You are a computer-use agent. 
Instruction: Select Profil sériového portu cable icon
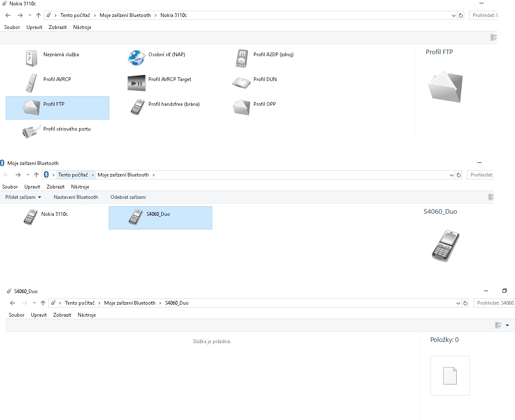pyautogui.click(x=31, y=132)
